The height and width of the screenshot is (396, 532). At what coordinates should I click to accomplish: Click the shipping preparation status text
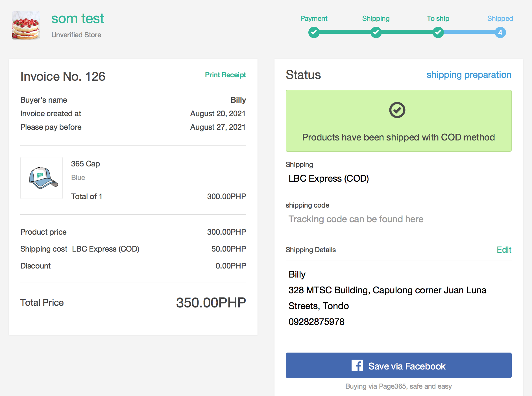click(x=469, y=75)
